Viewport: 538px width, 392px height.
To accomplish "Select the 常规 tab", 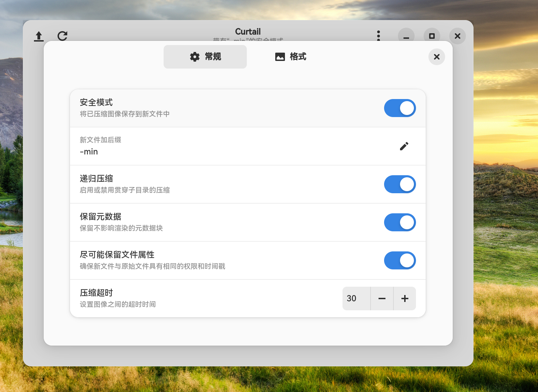I will pos(205,57).
